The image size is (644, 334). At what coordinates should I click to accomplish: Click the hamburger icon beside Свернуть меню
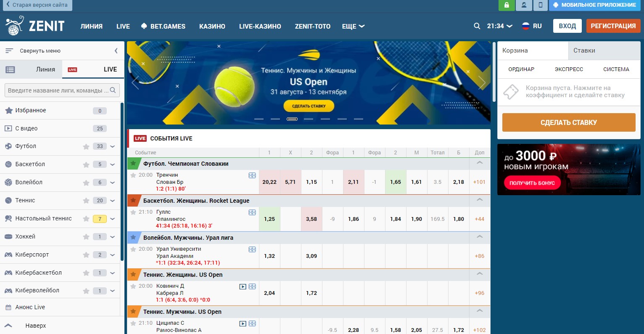point(9,51)
